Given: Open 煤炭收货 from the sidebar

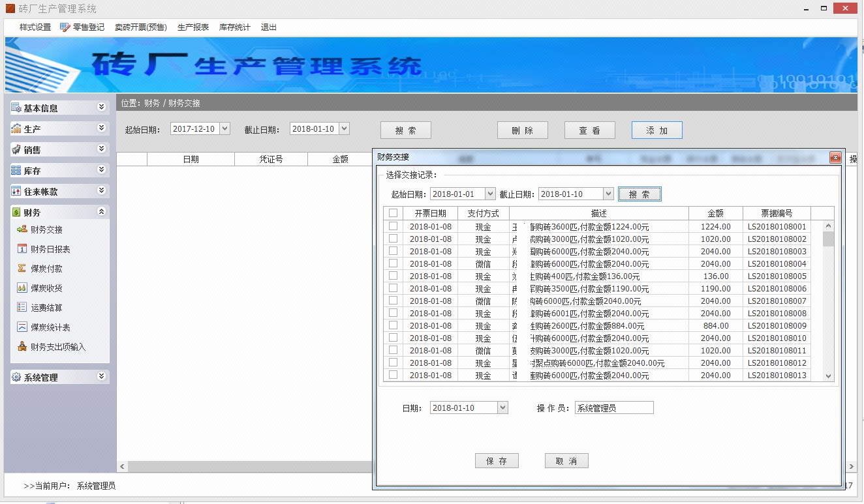Looking at the screenshot, I should [22, 288].
